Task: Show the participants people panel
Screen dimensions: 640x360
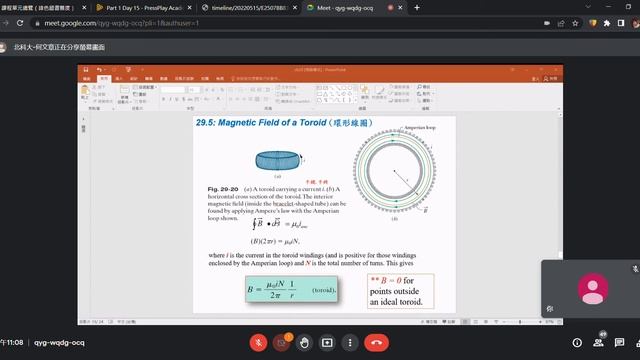Action: point(598,343)
